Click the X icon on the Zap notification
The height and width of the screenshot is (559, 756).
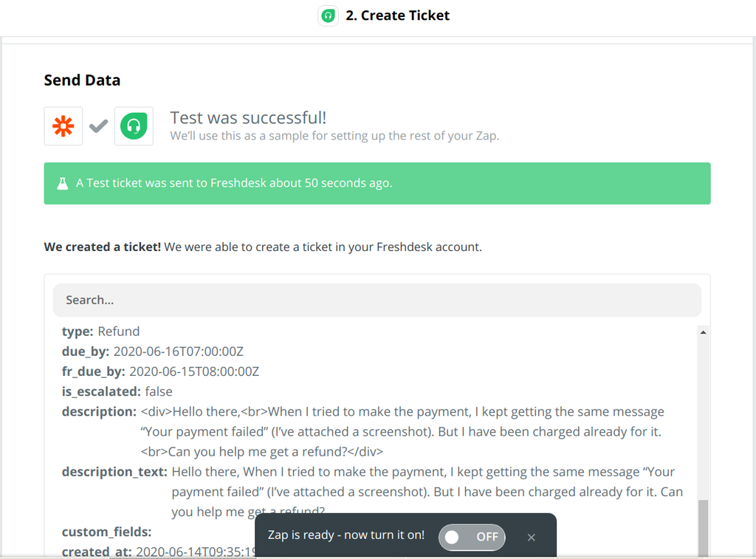(x=531, y=538)
